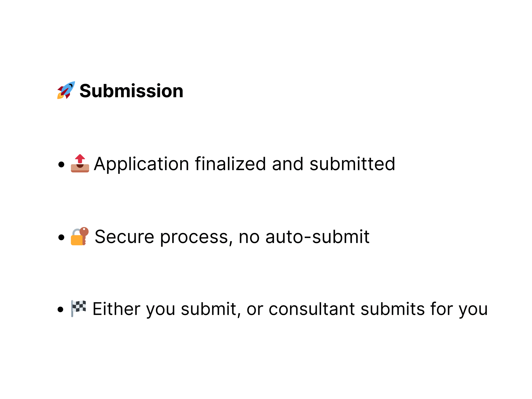This screenshot has width=532, height=399.
Task: Click the word "submits" in last bullet
Action: 393,309
